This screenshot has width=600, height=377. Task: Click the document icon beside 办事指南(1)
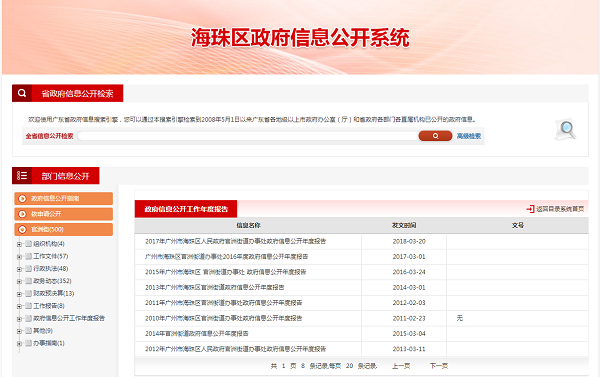point(28,343)
